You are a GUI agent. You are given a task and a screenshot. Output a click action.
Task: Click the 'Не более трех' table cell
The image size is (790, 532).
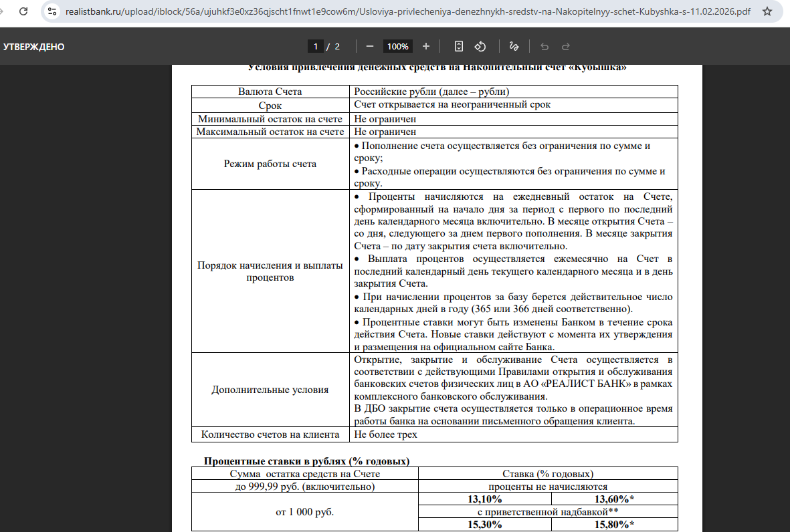(385, 434)
